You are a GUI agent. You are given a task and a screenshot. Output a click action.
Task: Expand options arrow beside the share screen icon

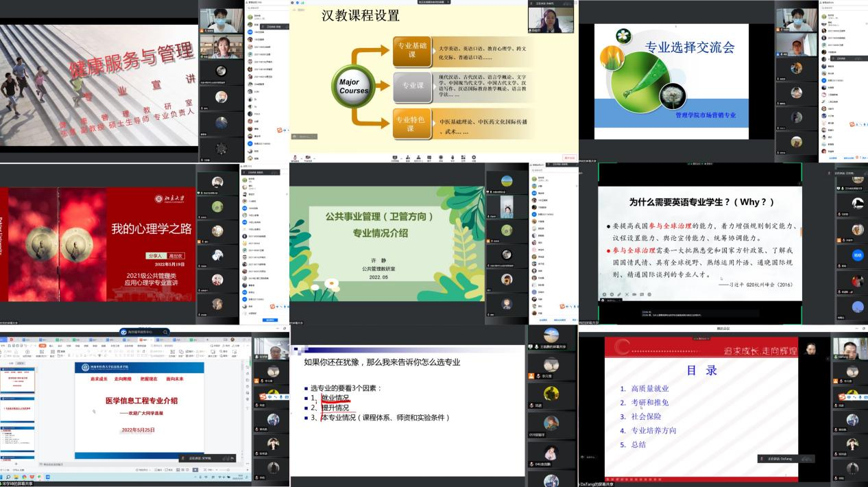400,157
